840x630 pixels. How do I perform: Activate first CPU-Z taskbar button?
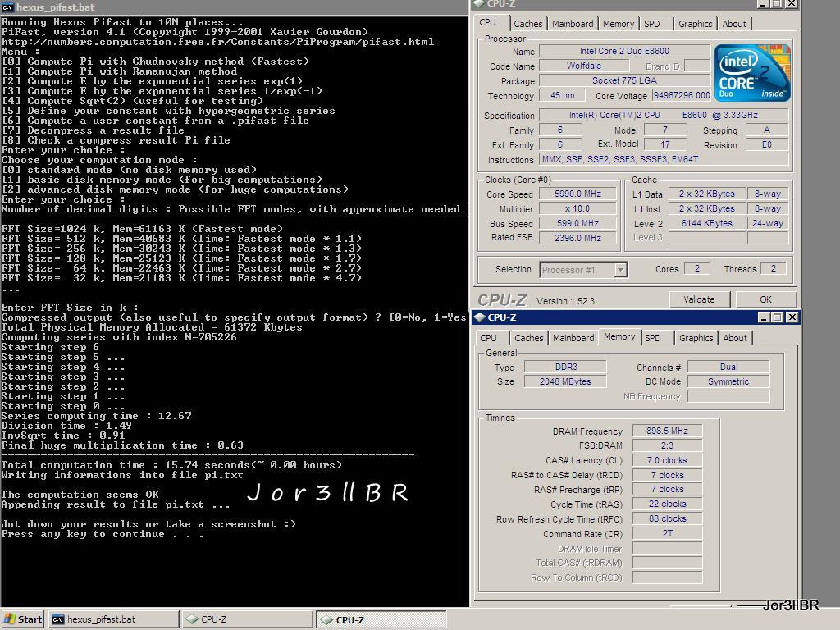click(248, 619)
